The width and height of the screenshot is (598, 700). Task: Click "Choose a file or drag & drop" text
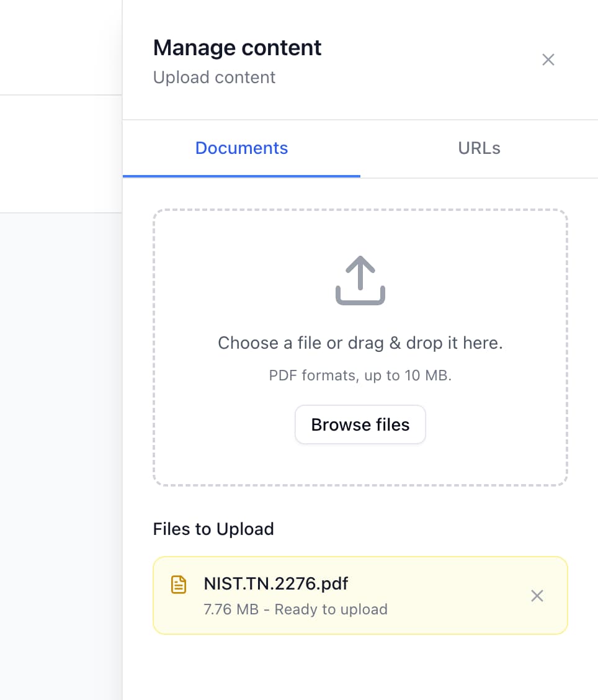click(360, 343)
